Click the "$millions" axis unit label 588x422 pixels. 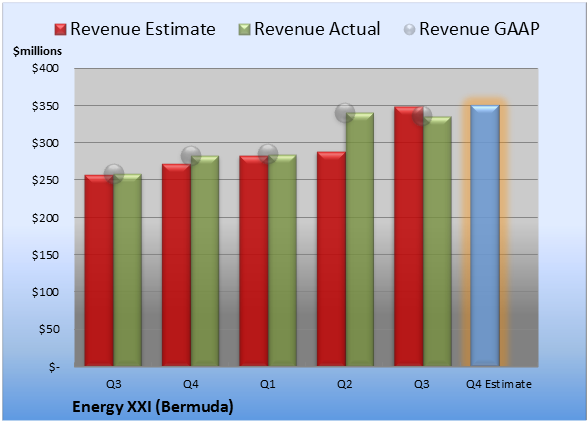(38, 51)
